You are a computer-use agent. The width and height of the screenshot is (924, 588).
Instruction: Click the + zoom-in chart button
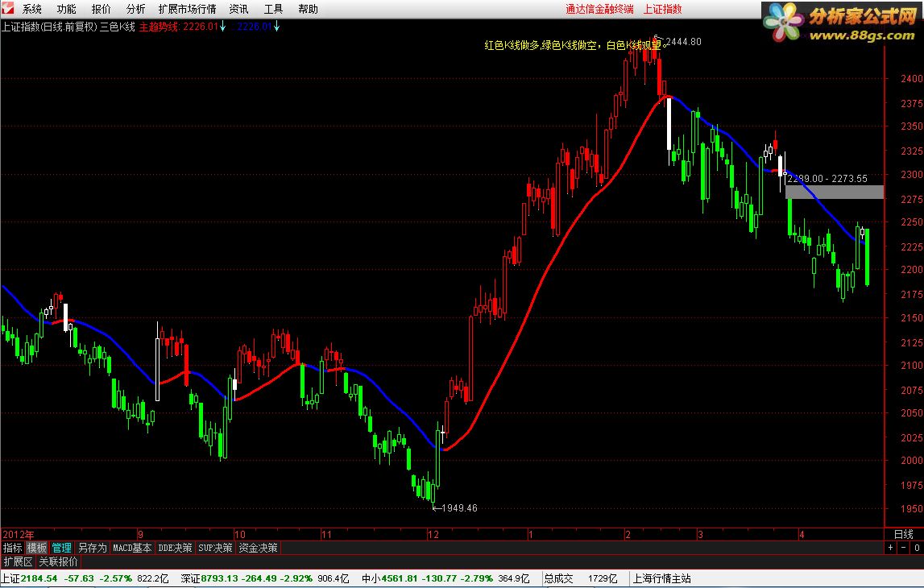coord(890,548)
